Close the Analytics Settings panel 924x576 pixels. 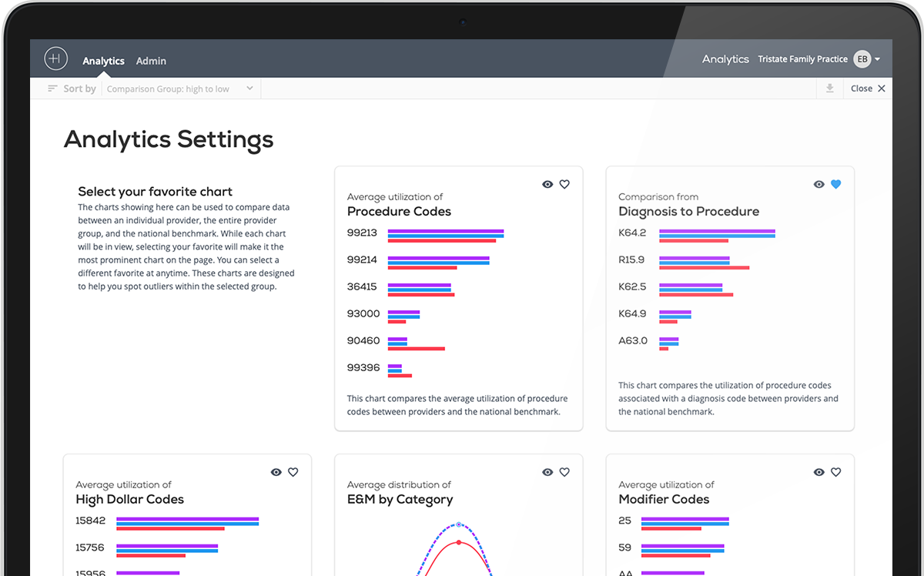click(x=868, y=89)
